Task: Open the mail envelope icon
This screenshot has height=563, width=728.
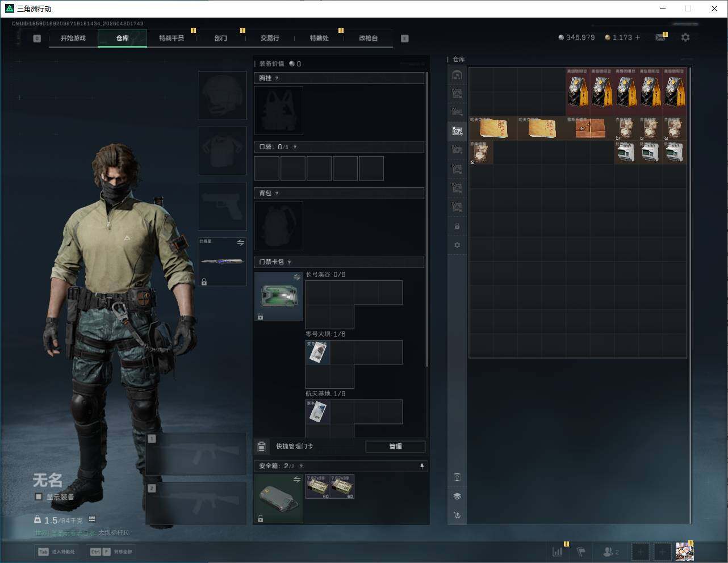Action: click(660, 37)
